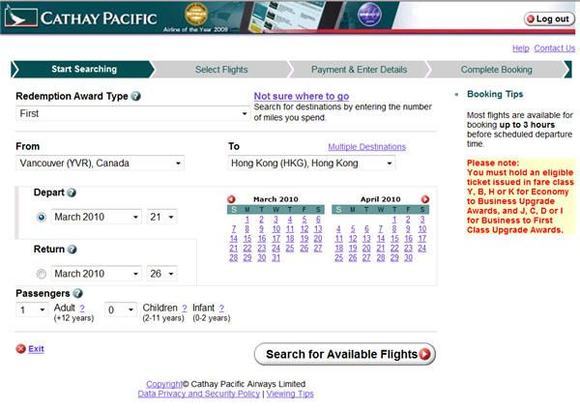Click the red Exit icon
The height and width of the screenshot is (415, 580).
coord(21,349)
